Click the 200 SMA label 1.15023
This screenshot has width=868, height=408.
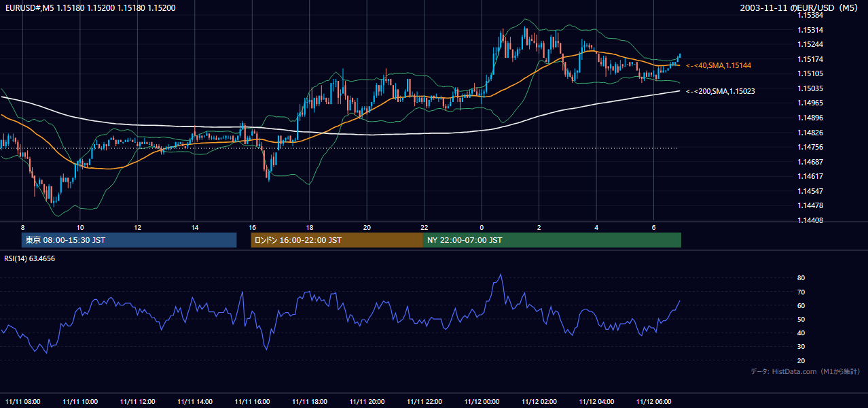tap(721, 91)
